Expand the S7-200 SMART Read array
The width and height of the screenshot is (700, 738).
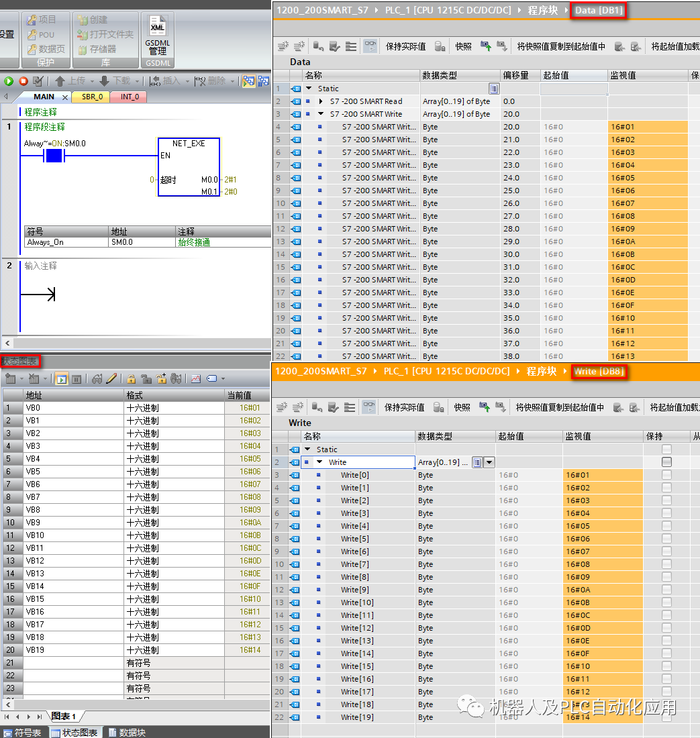coord(321,101)
